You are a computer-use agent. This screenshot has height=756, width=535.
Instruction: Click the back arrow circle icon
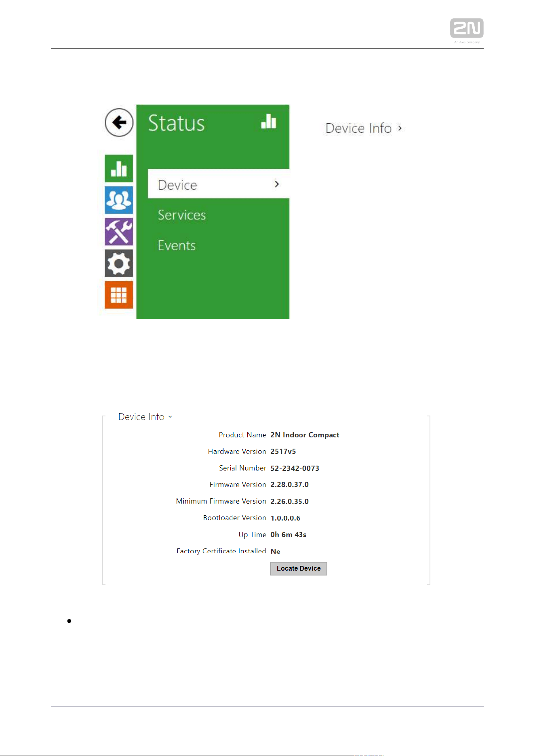tap(119, 122)
